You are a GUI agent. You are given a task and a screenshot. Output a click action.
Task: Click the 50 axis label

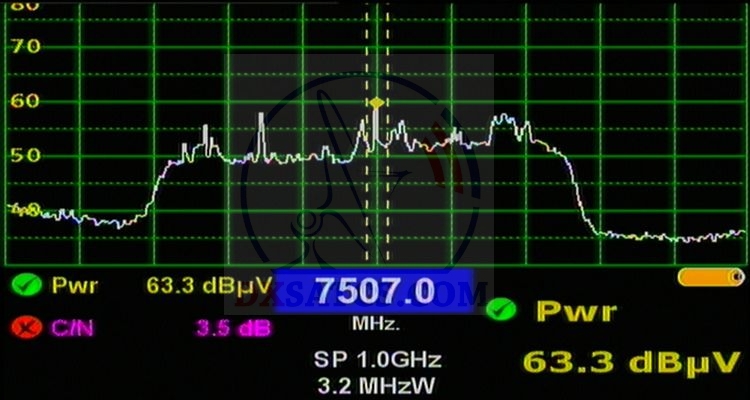(26, 156)
